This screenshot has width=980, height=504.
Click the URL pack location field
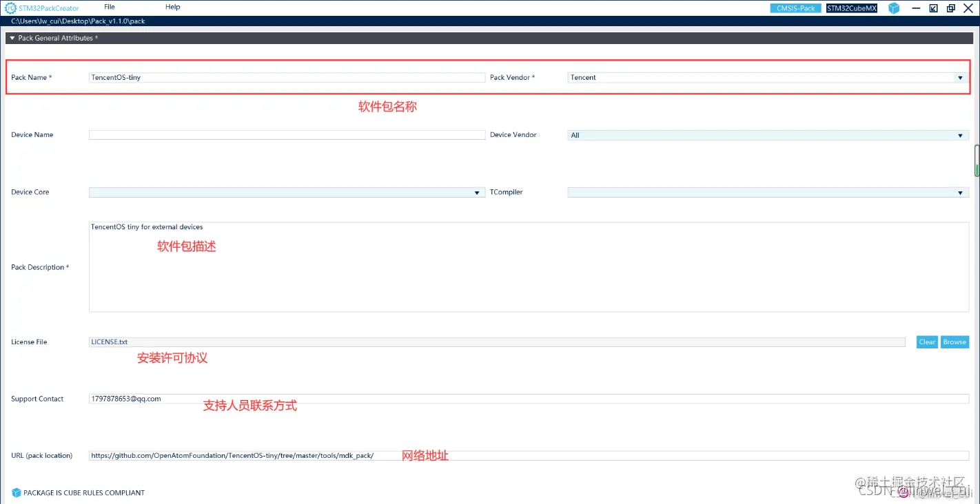coord(529,456)
